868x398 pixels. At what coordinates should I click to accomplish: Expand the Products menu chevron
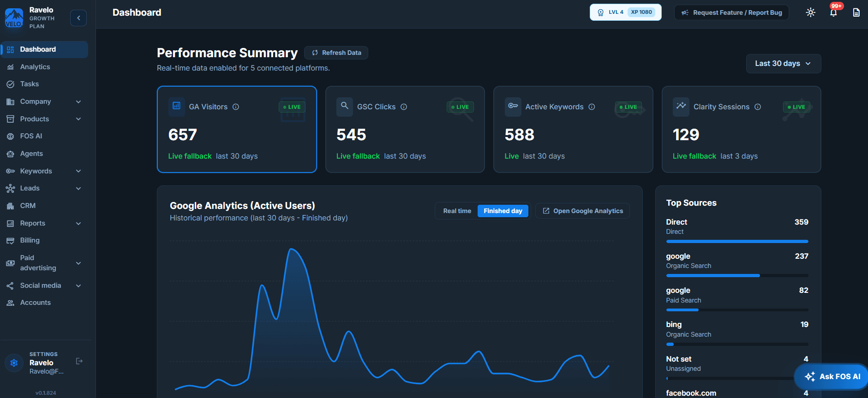[x=78, y=119]
